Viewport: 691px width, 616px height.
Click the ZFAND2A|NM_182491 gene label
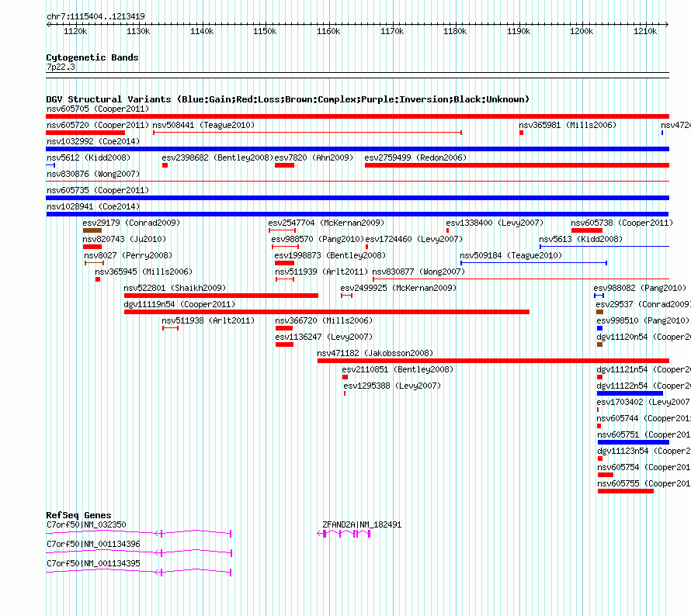coord(362,525)
